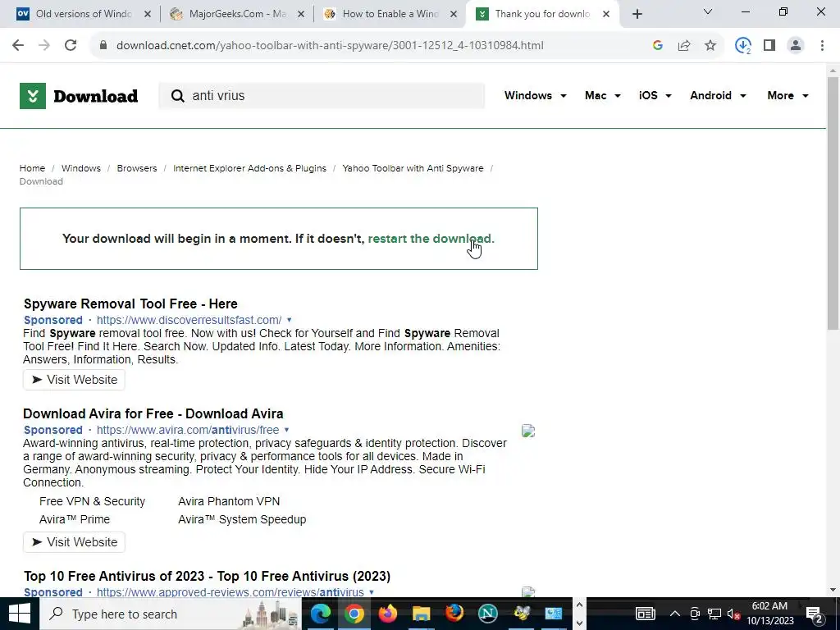This screenshot has height=630, width=840.
Task: Launch Microsoft Edge from the taskbar
Action: pos(321,614)
